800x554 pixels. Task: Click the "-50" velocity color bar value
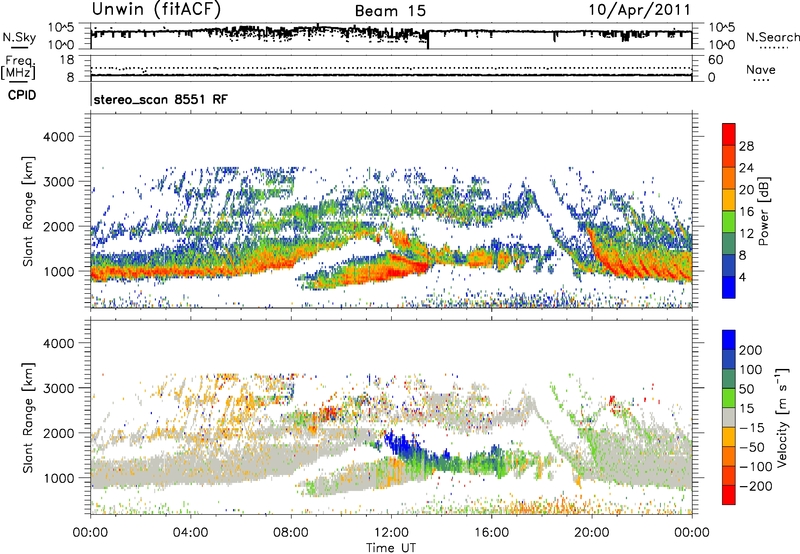pyautogui.click(x=752, y=447)
